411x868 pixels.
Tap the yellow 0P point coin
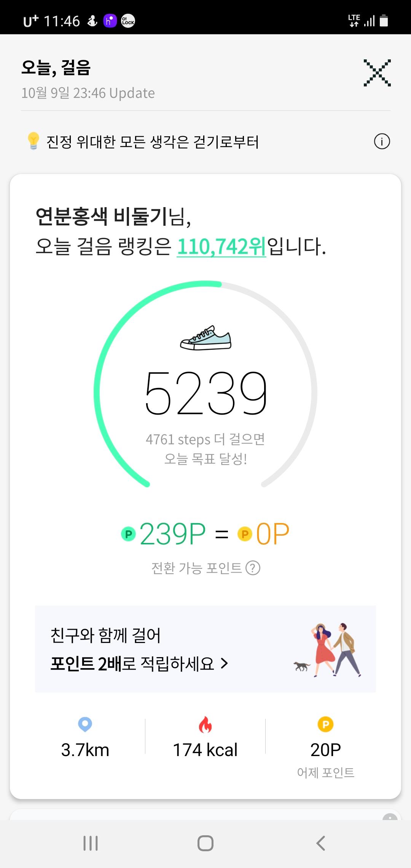point(245,534)
